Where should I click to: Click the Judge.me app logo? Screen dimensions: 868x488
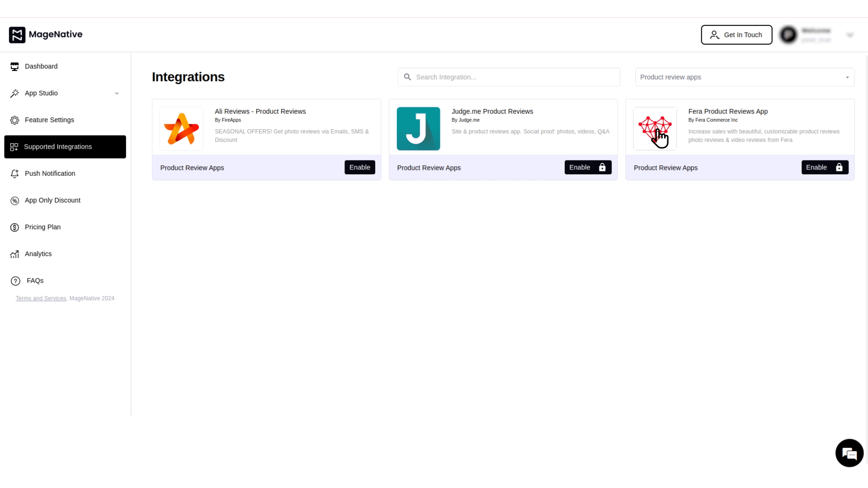[418, 129]
